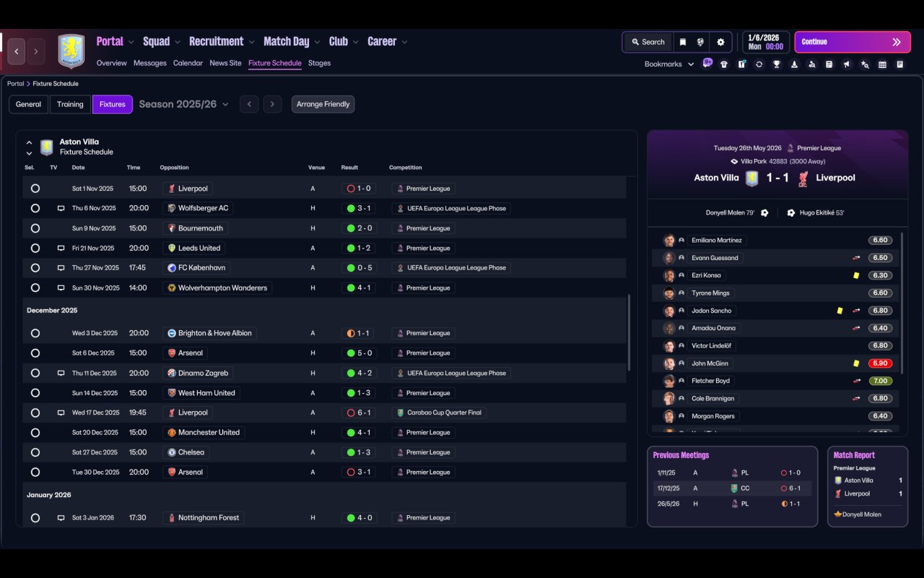This screenshot has width=924, height=578.
Task: Open the alert clipboard bookmark icon
Action: [741, 64]
